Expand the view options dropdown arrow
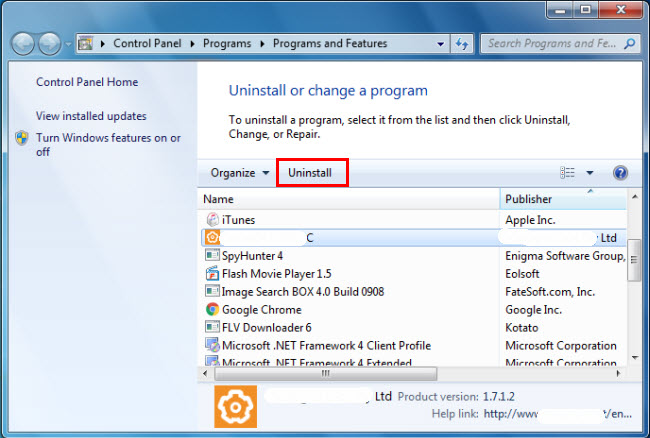Viewport: 650px width, 438px height. [x=589, y=173]
